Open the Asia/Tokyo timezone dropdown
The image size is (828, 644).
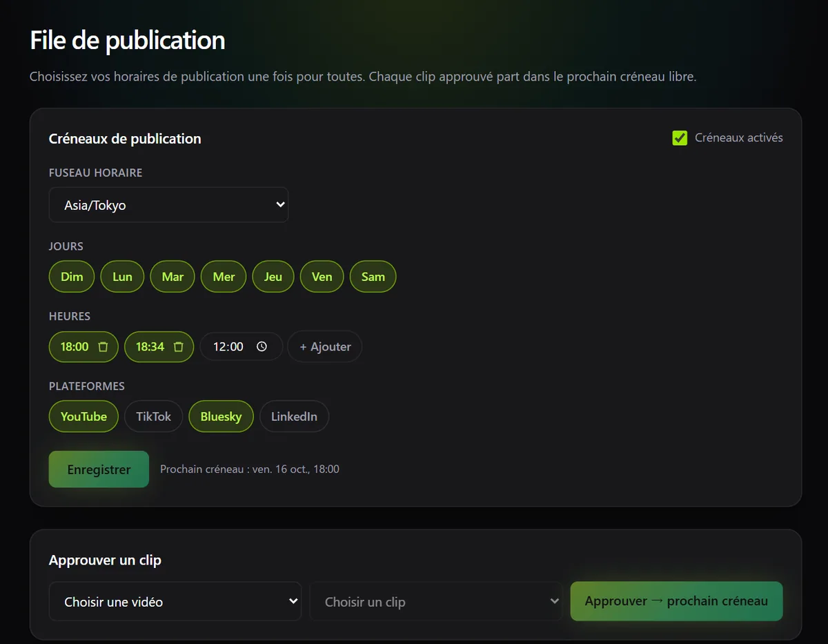click(168, 205)
